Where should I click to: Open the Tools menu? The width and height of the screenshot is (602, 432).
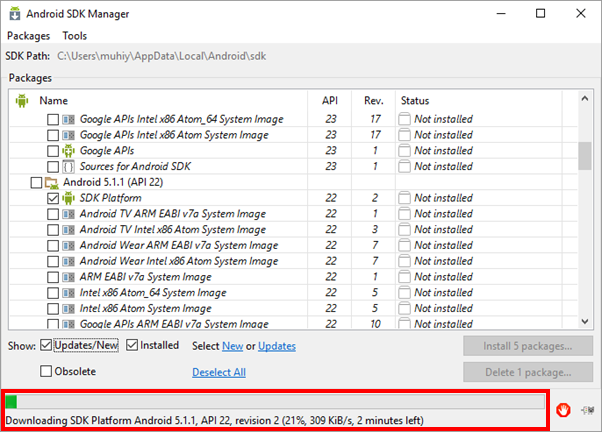coord(75,36)
